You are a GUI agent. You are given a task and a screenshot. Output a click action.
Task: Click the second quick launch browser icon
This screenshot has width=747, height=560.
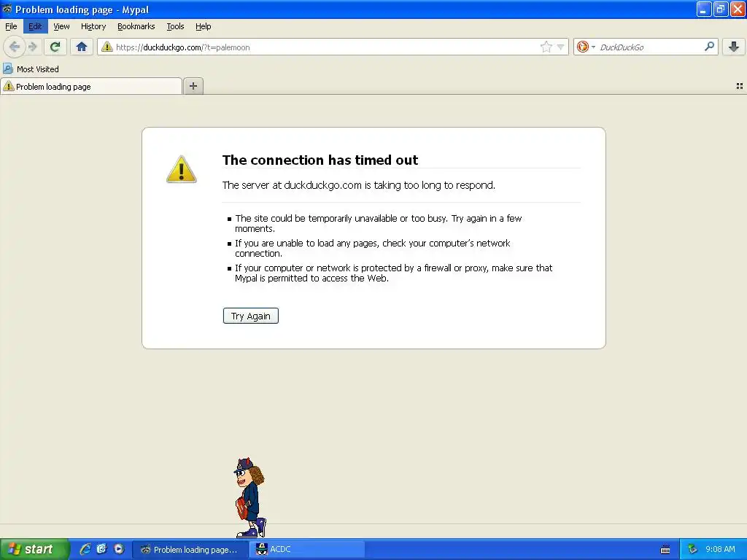pos(101,549)
